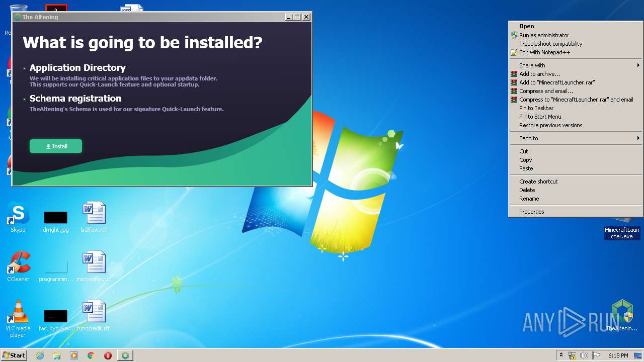Select Add to archive... option

(576, 74)
